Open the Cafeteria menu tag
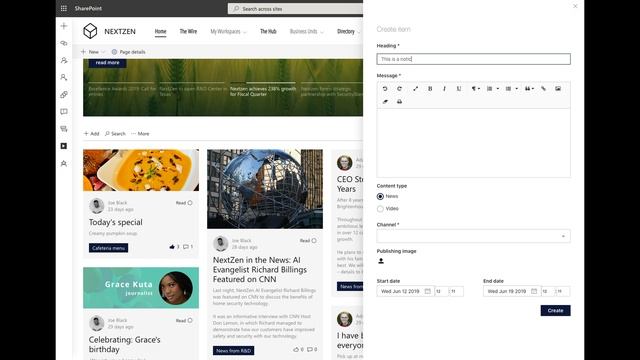The image size is (640, 360). pos(109,248)
